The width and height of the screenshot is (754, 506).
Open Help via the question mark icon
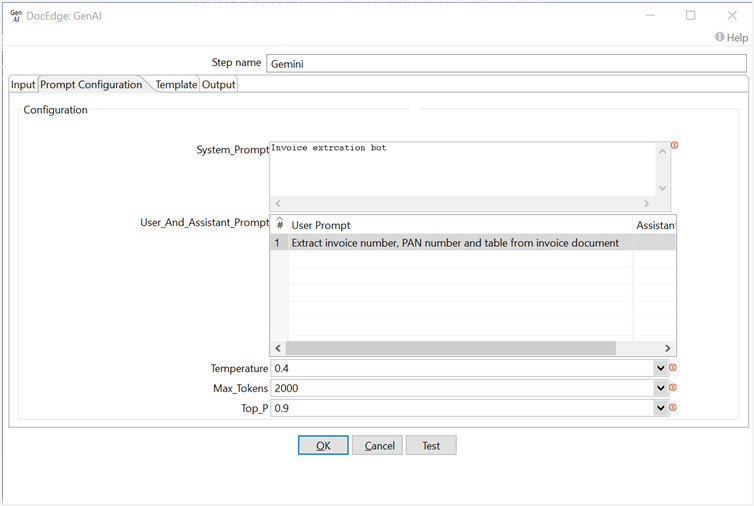[x=719, y=37]
